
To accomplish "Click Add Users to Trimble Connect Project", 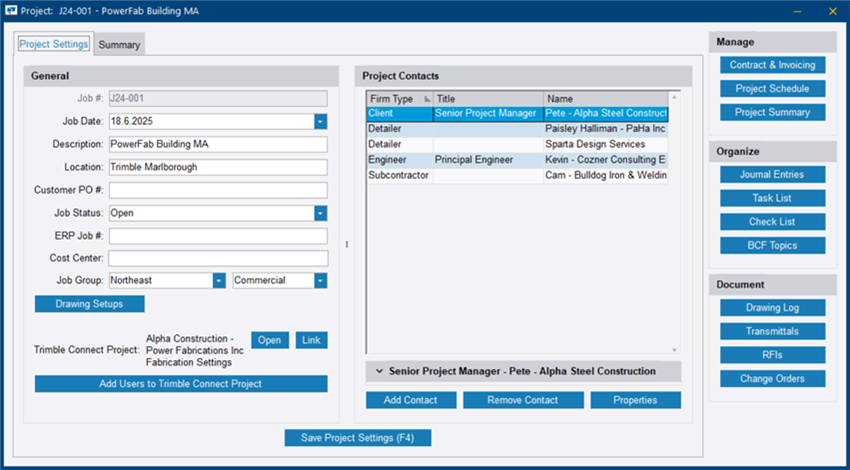I will [180, 384].
